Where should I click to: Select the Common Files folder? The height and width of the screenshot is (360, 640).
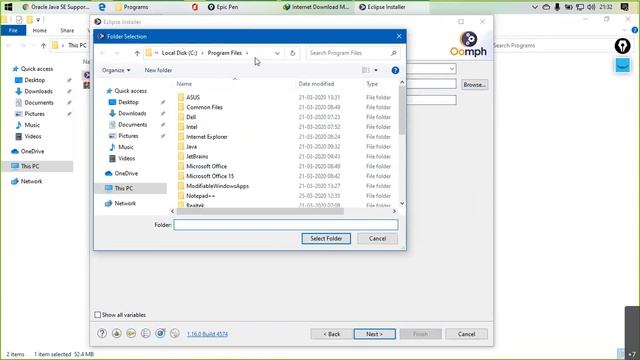204,107
